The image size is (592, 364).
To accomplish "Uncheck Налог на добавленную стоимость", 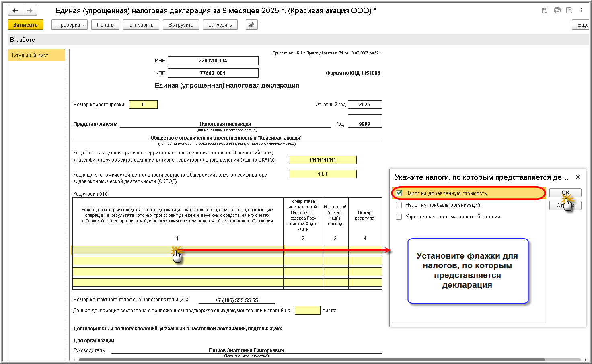I will coord(399,193).
